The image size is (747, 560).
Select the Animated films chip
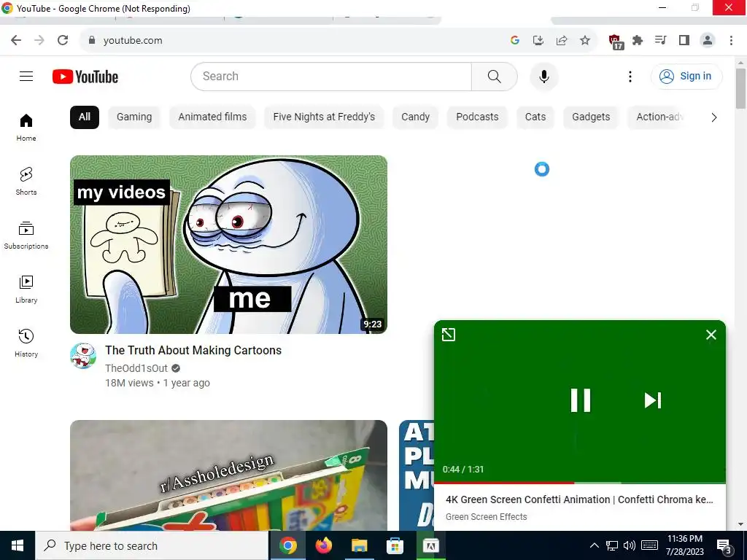(x=212, y=117)
